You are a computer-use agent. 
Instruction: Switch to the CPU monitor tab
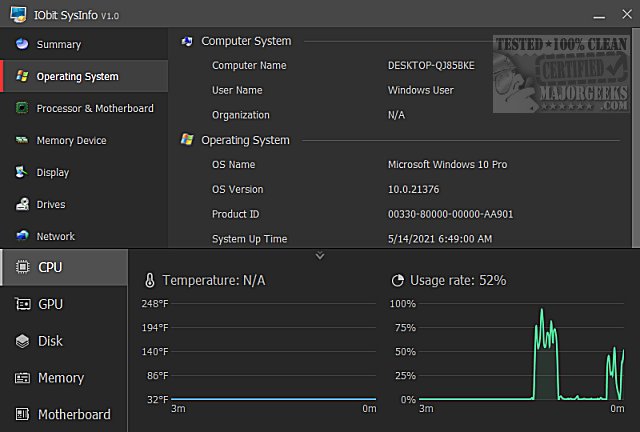(x=50, y=267)
